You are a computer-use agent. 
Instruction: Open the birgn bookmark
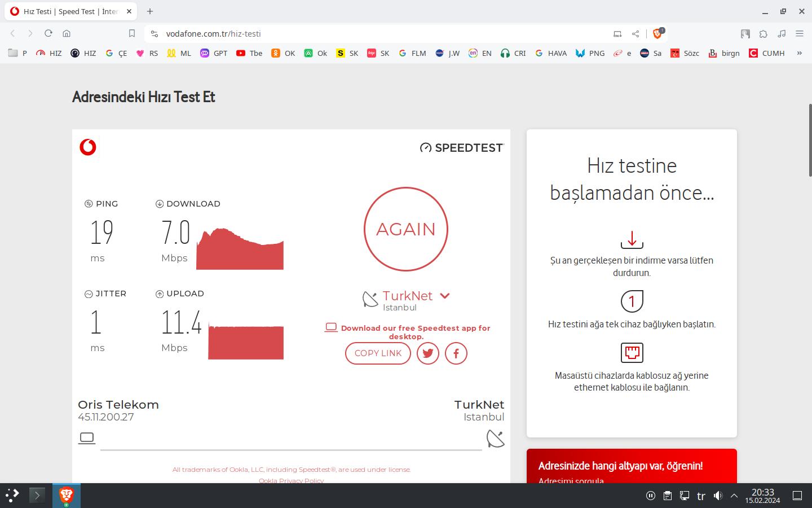[x=724, y=53]
